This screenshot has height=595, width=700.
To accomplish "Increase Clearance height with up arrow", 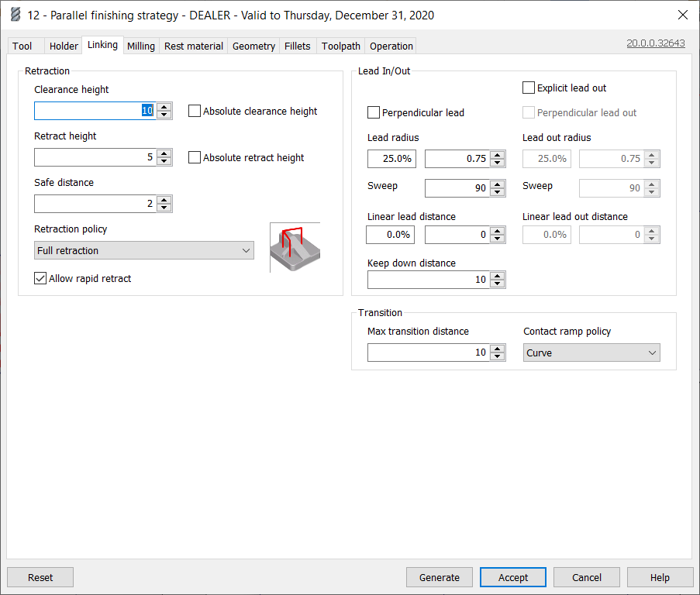I will tap(164, 107).
